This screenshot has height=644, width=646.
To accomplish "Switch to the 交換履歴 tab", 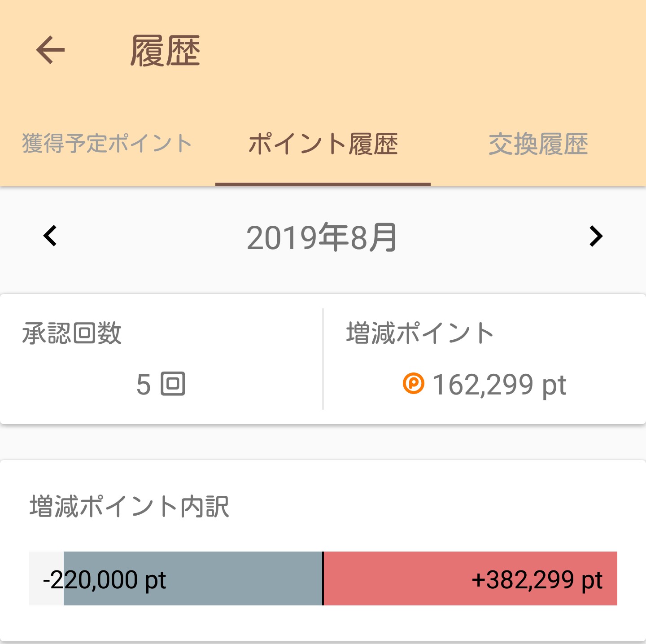I will pyautogui.click(x=538, y=145).
